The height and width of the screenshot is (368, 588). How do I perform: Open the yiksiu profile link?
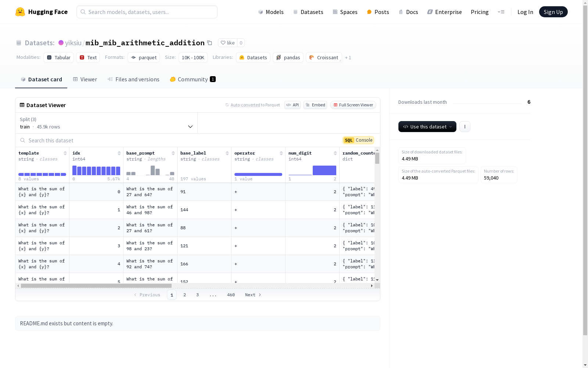click(x=73, y=43)
